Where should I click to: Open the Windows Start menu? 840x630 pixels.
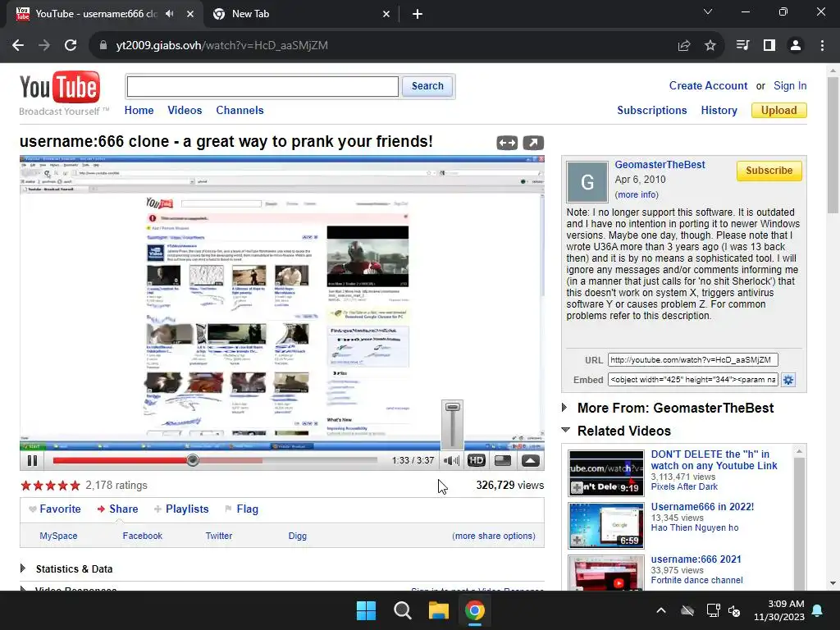[x=367, y=610]
